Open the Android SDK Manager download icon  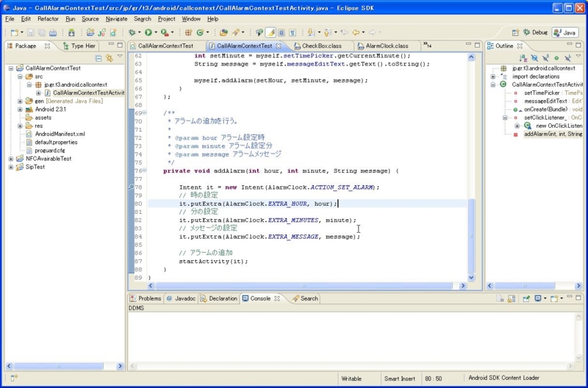(71, 32)
